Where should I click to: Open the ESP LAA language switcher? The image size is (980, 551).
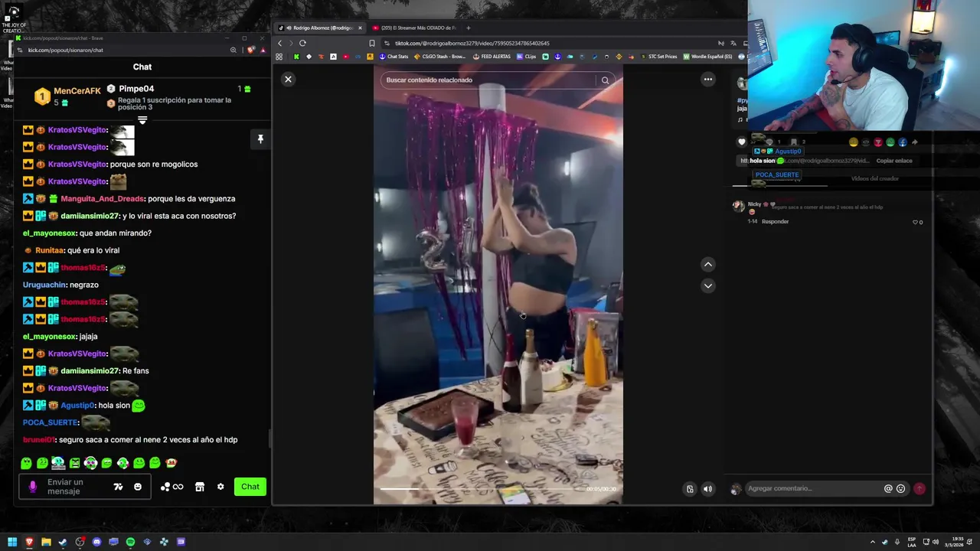(912, 542)
